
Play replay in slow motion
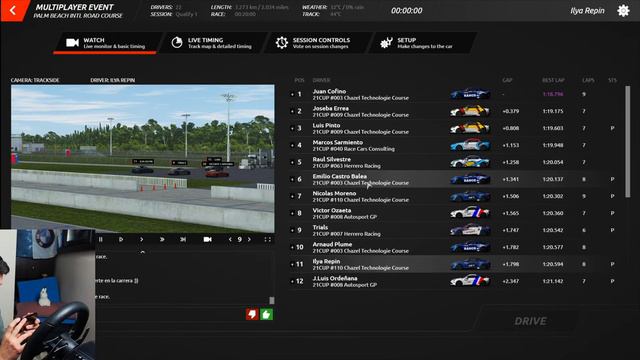(121, 240)
